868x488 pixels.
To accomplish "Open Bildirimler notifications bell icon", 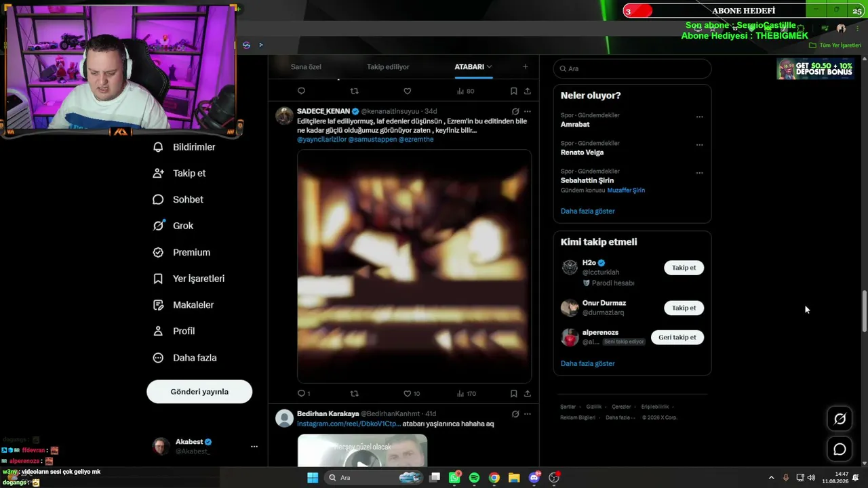I will coord(158,147).
